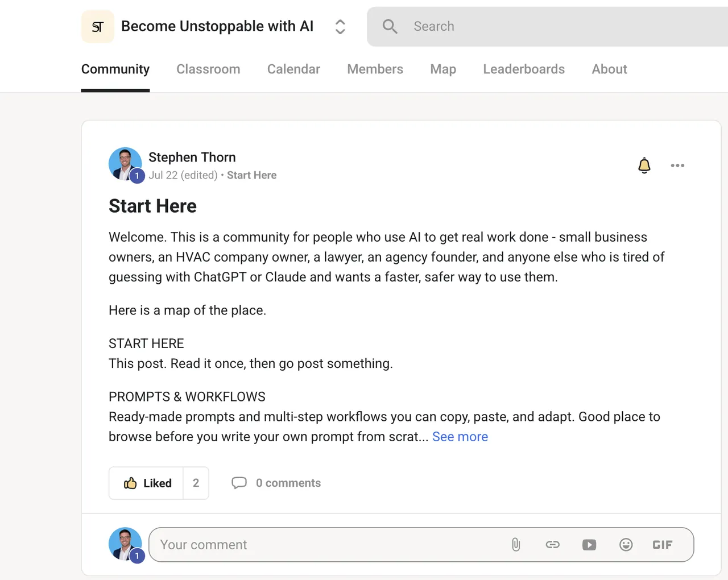The height and width of the screenshot is (580, 728).
Task: Click the Become Unstoppable with AI title
Action: point(217,27)
